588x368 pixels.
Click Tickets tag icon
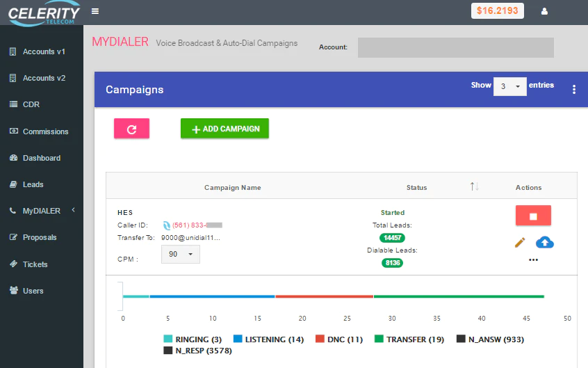(x=13, y=264)
